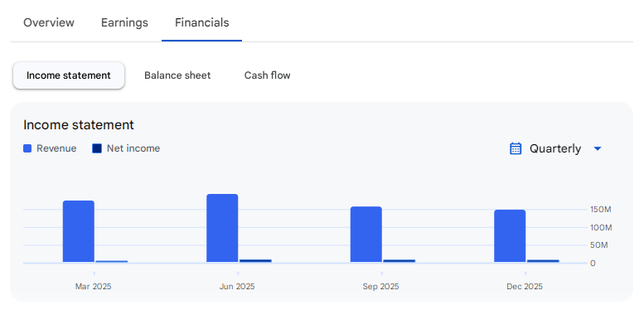The image size is (644, 310).
Task: Click the calendar icon beside Quarterly
Action: coord(516,148)
